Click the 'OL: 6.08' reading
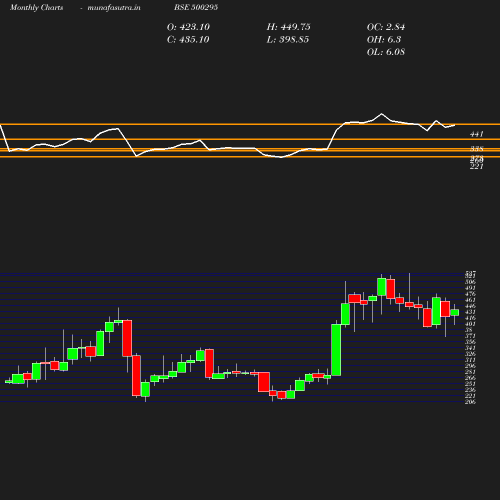Image resolution: width=500 pixels, height=500 pixels. (386, 52)
